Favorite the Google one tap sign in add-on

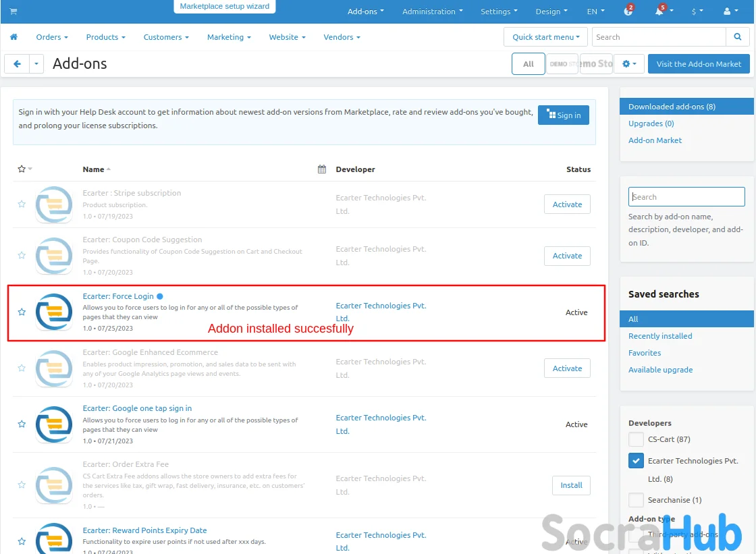point(22,424)
